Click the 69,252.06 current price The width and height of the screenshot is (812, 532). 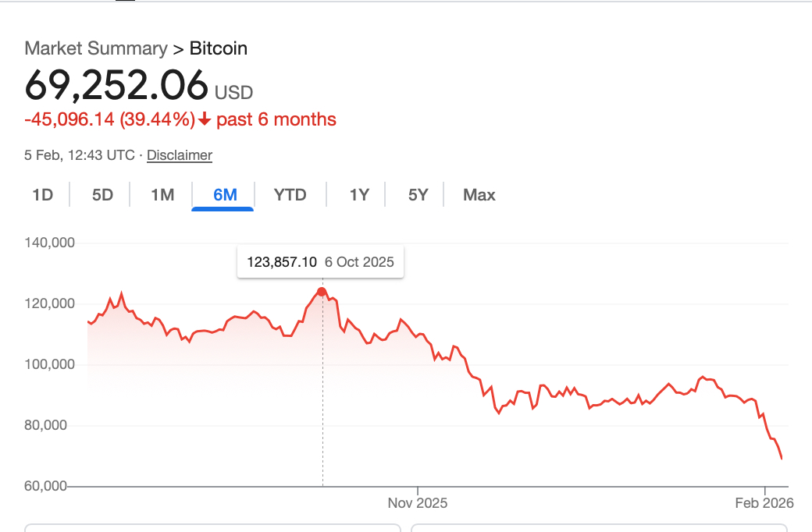116,85
